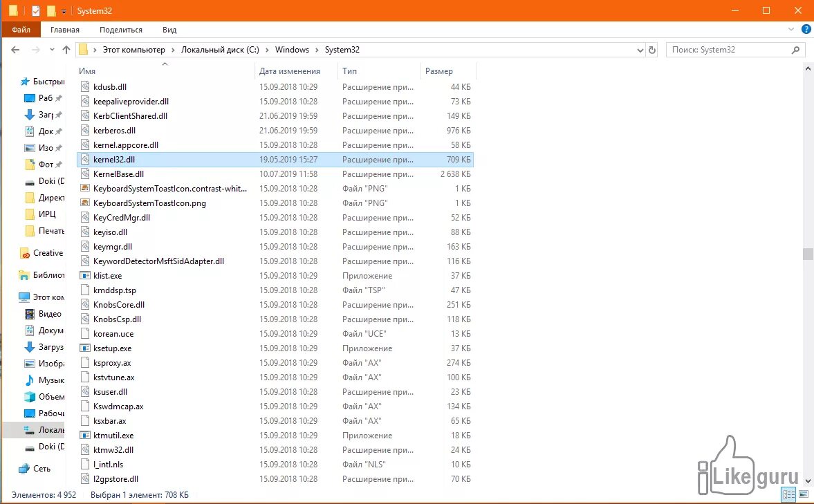Select the keepaliveprovider.dll file
The width and height of the screenshot is (814, 504).
[275, 101]
